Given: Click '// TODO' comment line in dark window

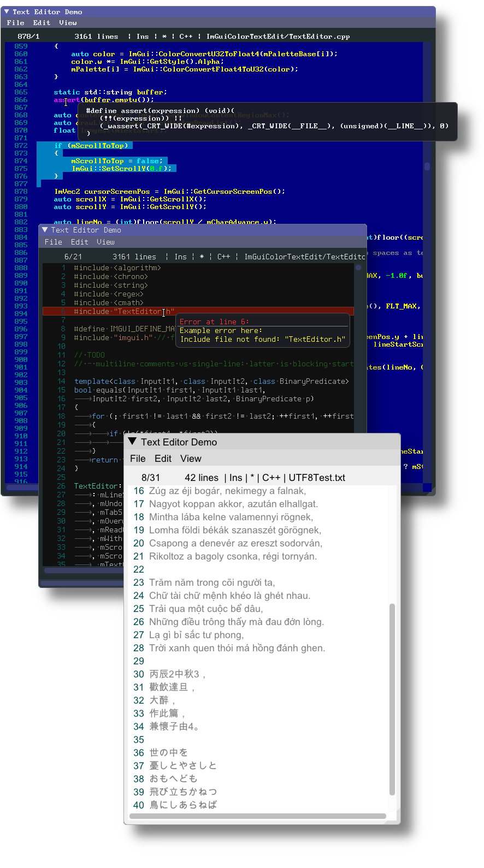Looking at the screenshot, I should coord(90,355).
